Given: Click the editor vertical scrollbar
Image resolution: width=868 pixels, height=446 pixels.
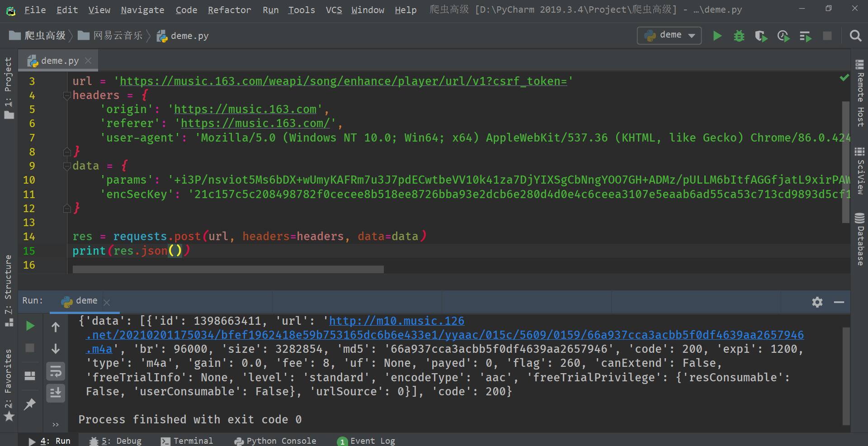Looking at the screenshot, I should pos(846,162).
